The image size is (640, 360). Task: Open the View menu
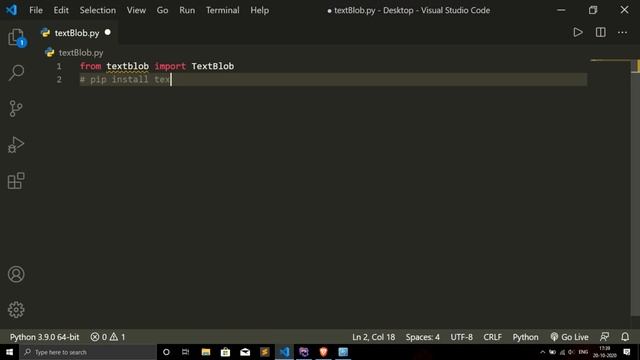coord(136,10)
